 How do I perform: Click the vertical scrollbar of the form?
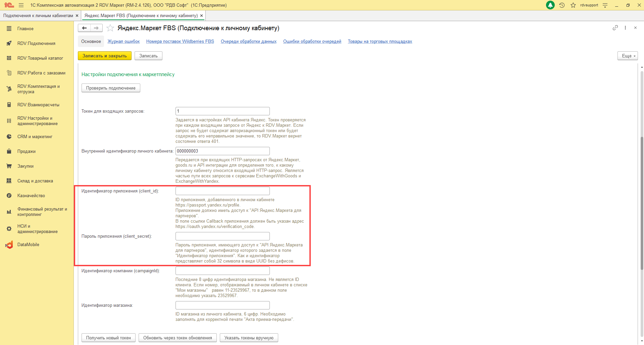click(641, 203)
